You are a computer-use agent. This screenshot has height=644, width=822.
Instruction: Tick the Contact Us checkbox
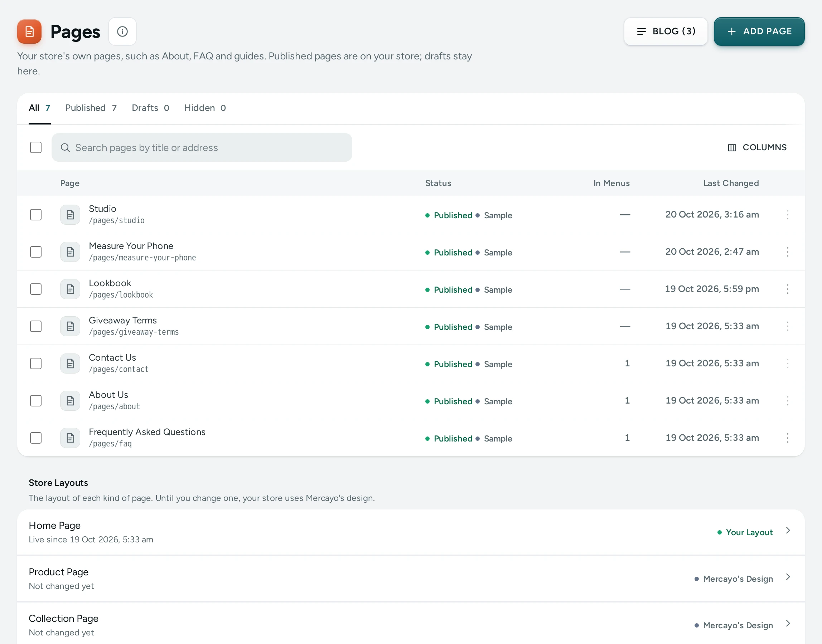tap(36, 364)
